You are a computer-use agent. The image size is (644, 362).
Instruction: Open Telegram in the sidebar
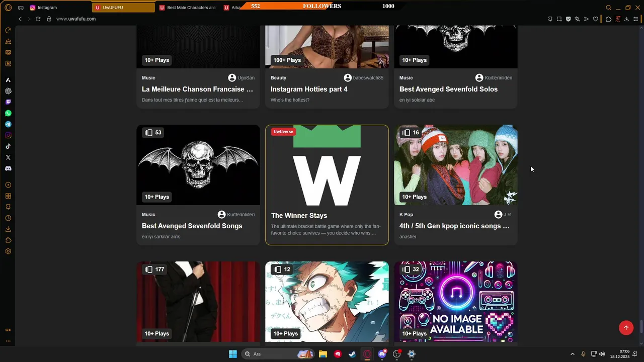pos(8,124)
